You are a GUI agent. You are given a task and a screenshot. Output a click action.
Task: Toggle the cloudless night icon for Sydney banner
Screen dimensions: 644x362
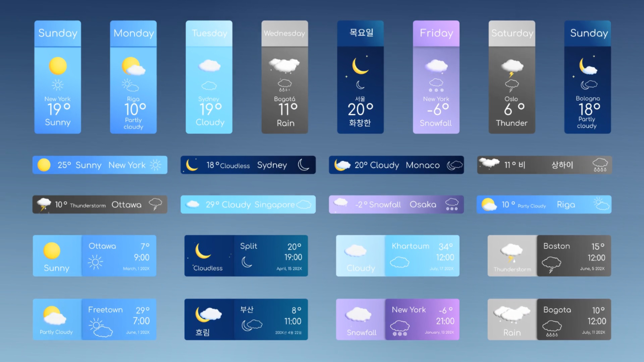pos(306,165)
